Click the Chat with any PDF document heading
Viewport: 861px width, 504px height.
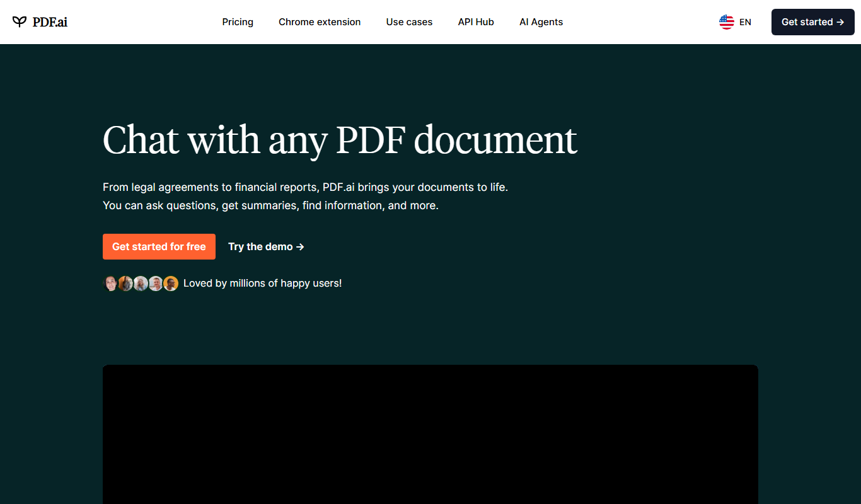click(340, 140)
